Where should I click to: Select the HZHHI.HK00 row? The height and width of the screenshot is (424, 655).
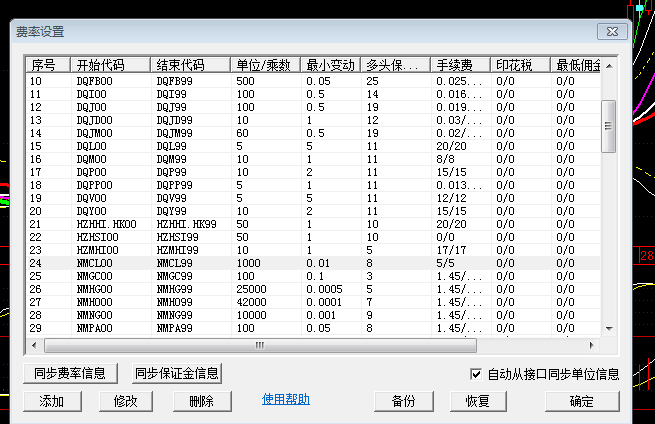point(313,224)
